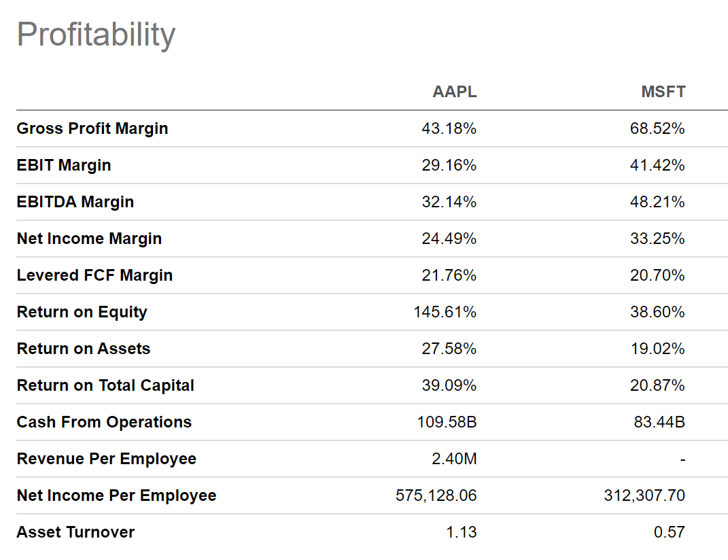Open the Gross Profit Margin row label
Screen dimensions: 728x560
[92, 128]
